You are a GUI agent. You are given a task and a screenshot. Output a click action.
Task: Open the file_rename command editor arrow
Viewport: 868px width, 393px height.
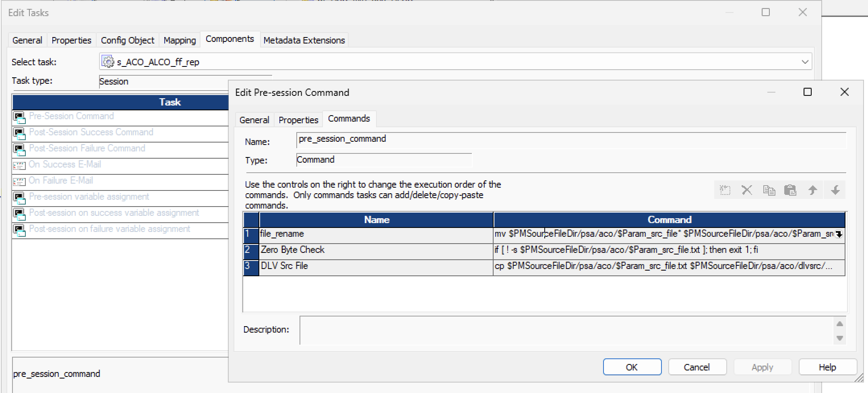839,234
